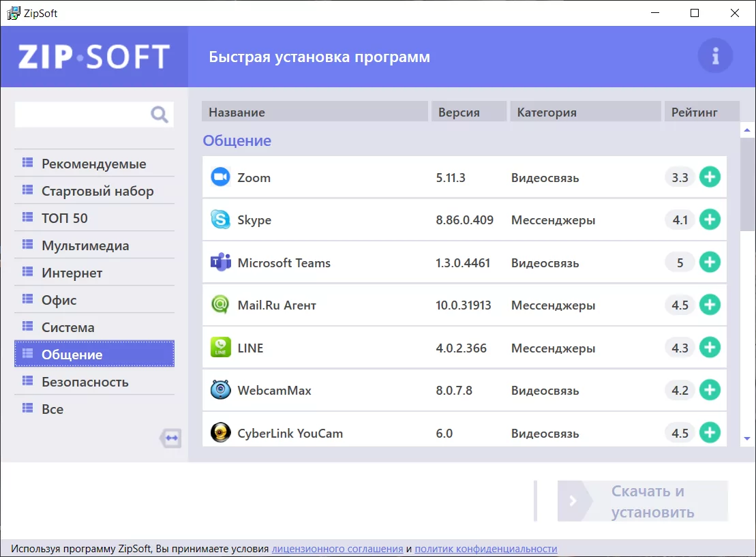The width and height of the screenshot is (756, 557).
Task: Show the Все category
Action: coord(95,409)
